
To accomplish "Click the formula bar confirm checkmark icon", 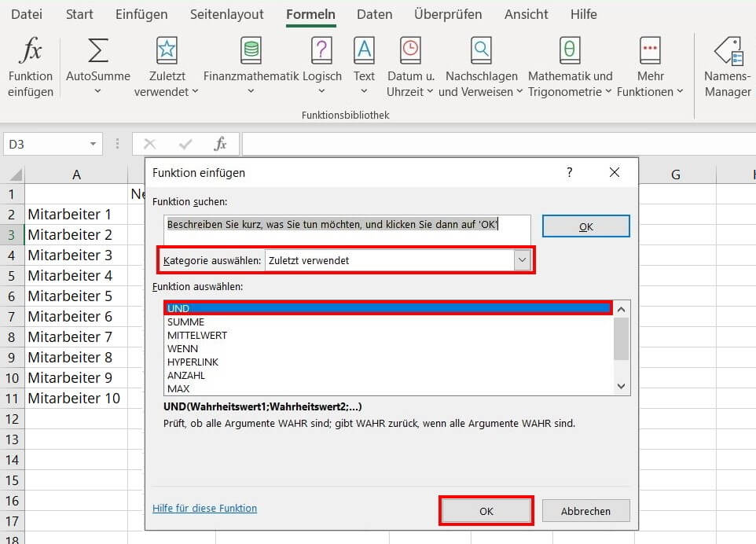I will (x=185, y=144).
